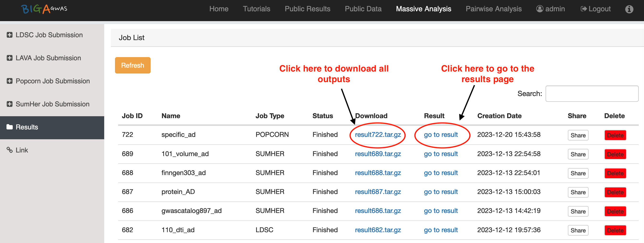The width and height of the screenshot is (644, 243).
Task: Go to Public Results in navigation
Action: pos(307,9)
